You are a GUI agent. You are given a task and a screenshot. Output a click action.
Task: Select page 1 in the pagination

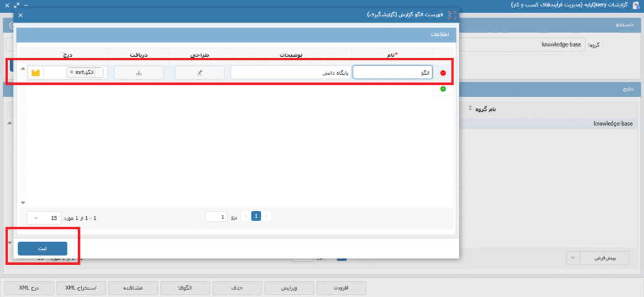(x=256, y=217)
